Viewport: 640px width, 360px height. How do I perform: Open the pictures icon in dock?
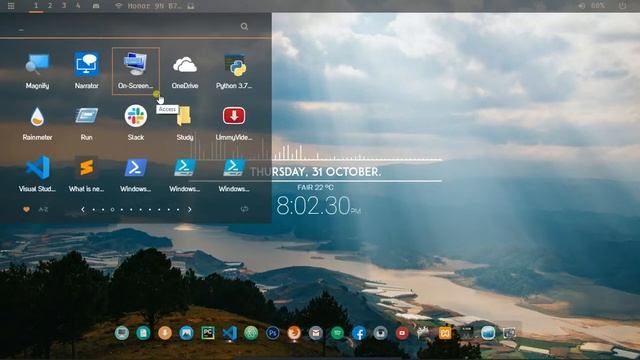[x=187, y=333]
